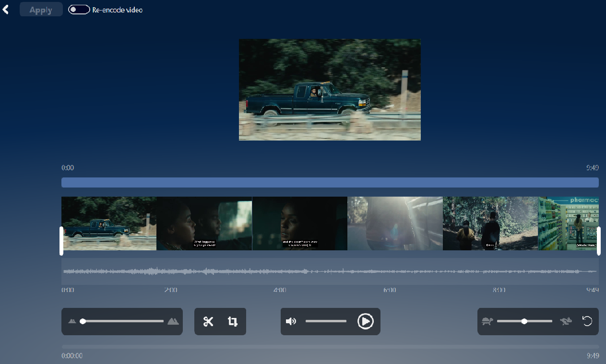Click the volume slider
The height and width of the screenshot is (364, 606).
pyautogui.click(x=326, y=321)
